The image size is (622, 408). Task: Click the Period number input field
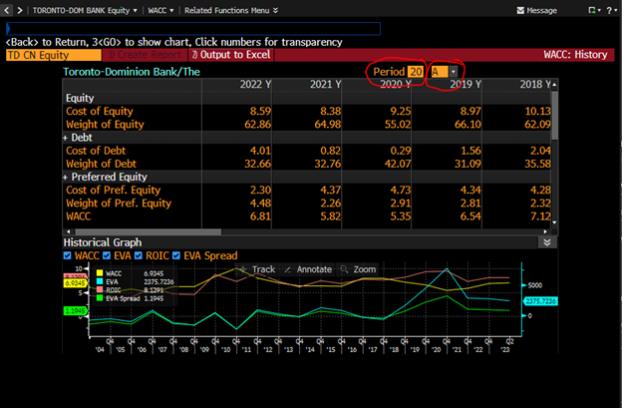pos(415,72)
